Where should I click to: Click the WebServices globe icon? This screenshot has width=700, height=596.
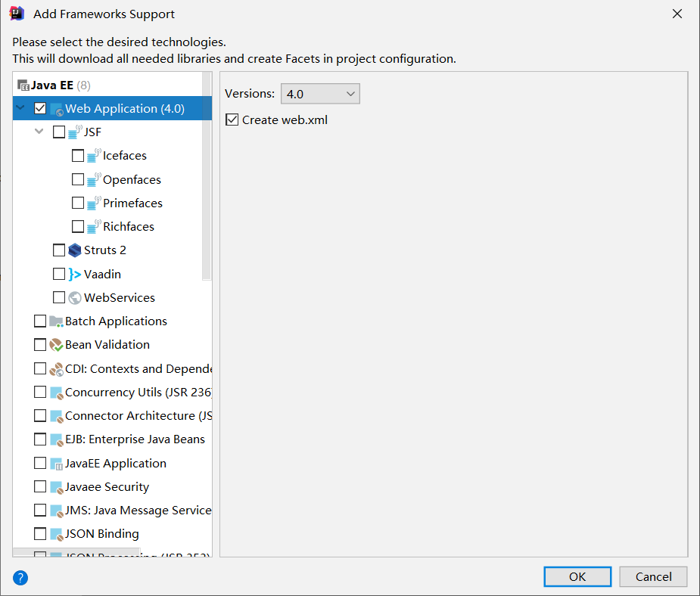pyautogui.click(x=75, y=297)
